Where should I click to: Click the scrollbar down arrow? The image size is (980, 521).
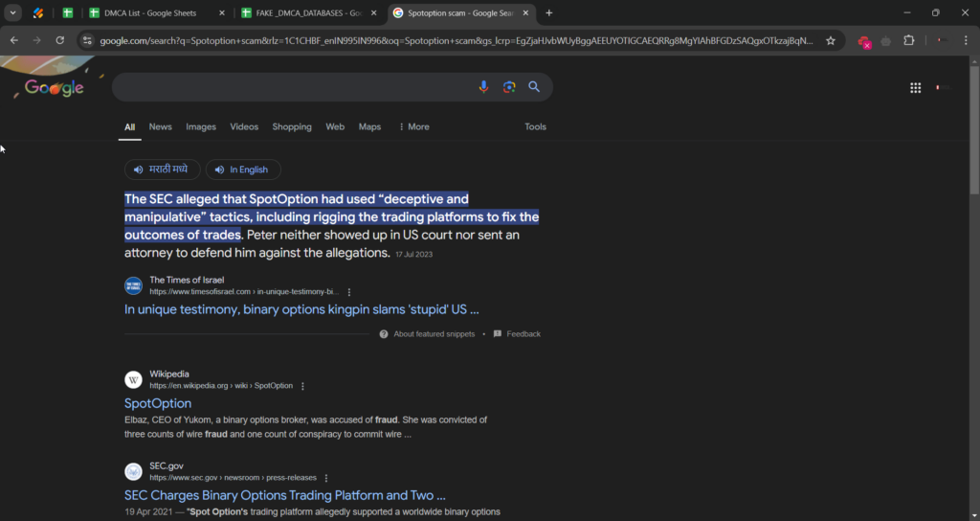click(973, 515)
